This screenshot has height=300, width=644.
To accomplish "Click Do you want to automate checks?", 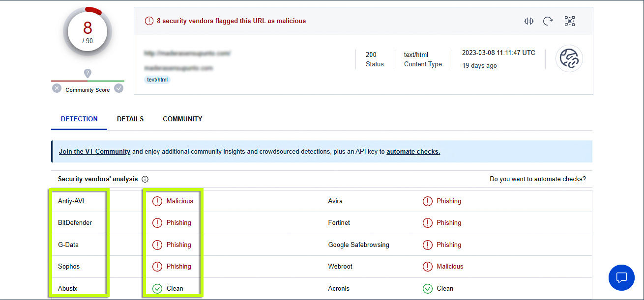I will pyautogui.click(x=538, y=179).
